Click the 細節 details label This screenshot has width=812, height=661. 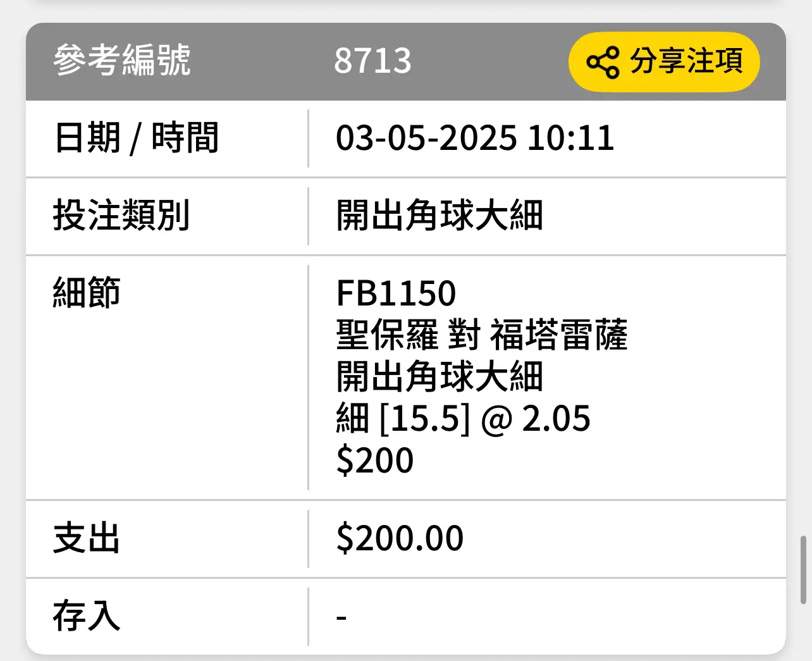(x=87, y=292)
